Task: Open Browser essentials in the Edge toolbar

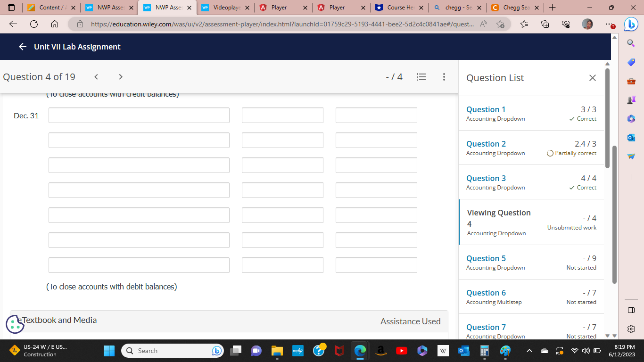Action: click(x=566, y=24)
